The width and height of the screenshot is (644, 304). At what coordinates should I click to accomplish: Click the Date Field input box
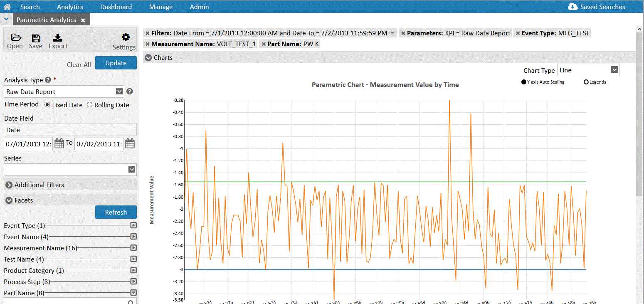[x=70, y=130]
